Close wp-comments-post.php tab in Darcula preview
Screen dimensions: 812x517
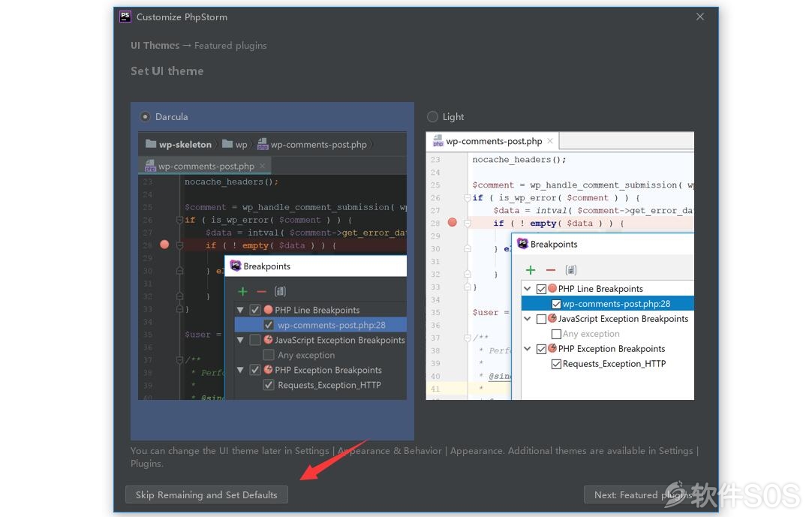263,166
